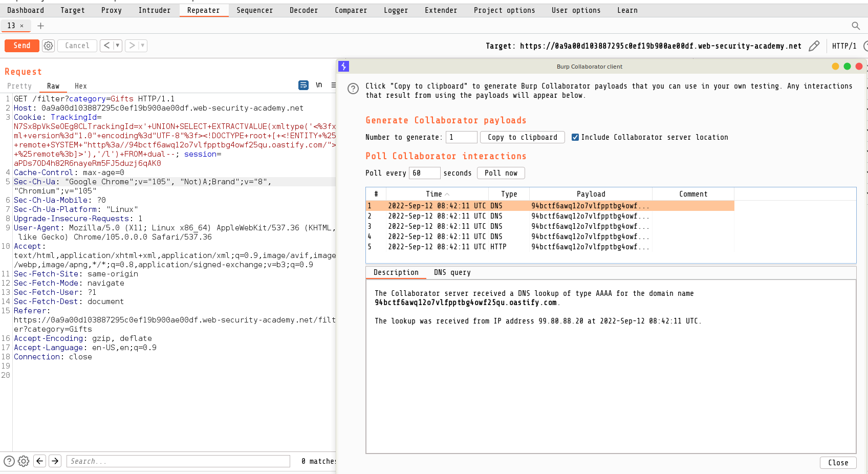The height and width of the screenshot is (474, 868).
Task: Select interaction row 4 (DNS)
Action: coord(550,236)
